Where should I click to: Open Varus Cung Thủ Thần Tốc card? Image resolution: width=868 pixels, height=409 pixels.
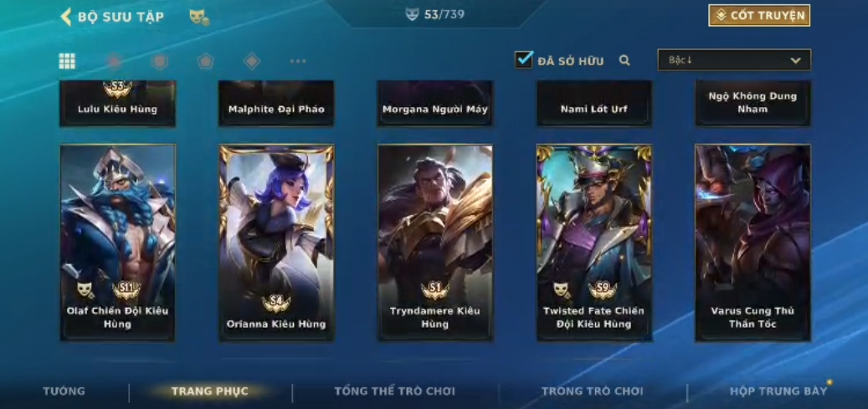click(x=752, y=243)
